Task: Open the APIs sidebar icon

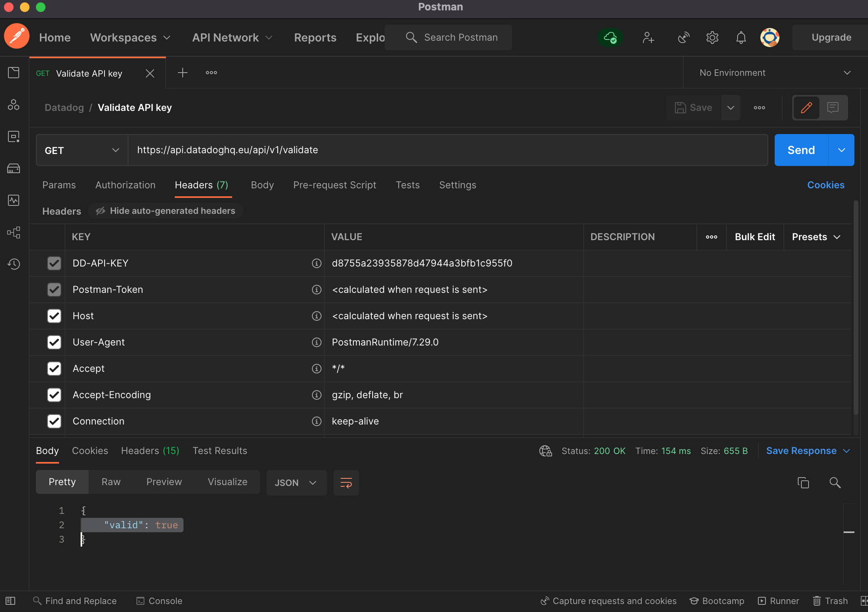Action: point(14,105)
